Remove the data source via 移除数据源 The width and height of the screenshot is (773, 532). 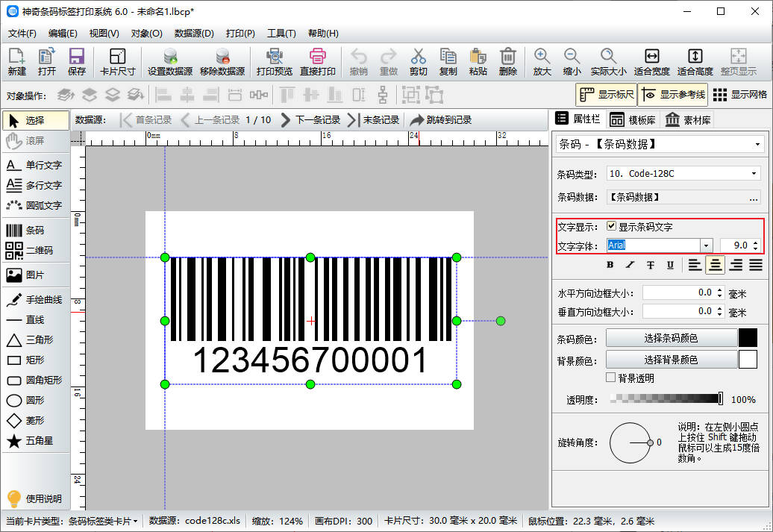click(222, 62)
